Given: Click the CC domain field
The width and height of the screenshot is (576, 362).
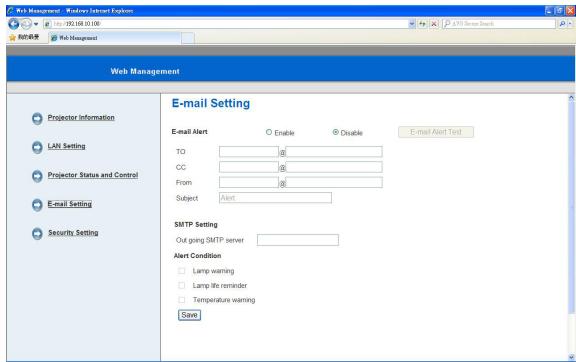Looking at the screenshot, I should (334, 167).
